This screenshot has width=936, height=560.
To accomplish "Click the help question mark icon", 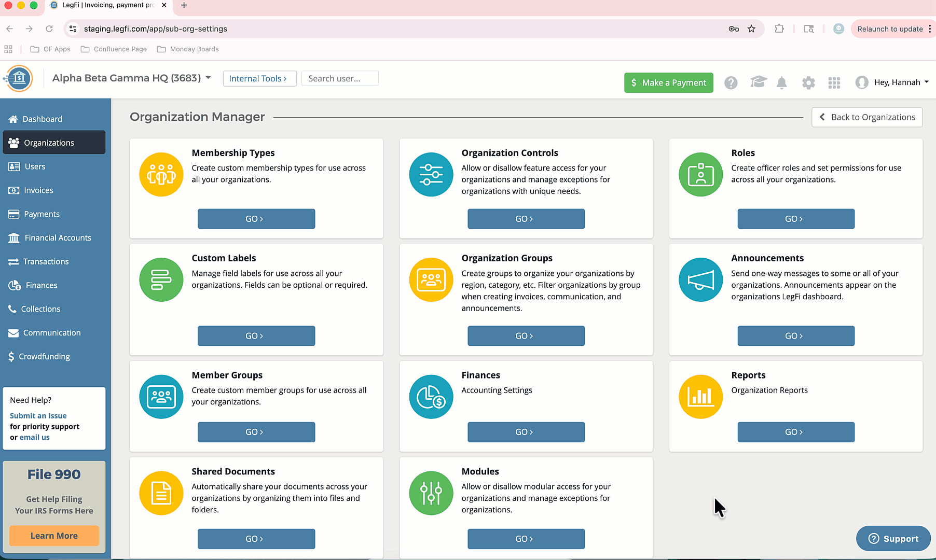I will click(x=731, y=83).
